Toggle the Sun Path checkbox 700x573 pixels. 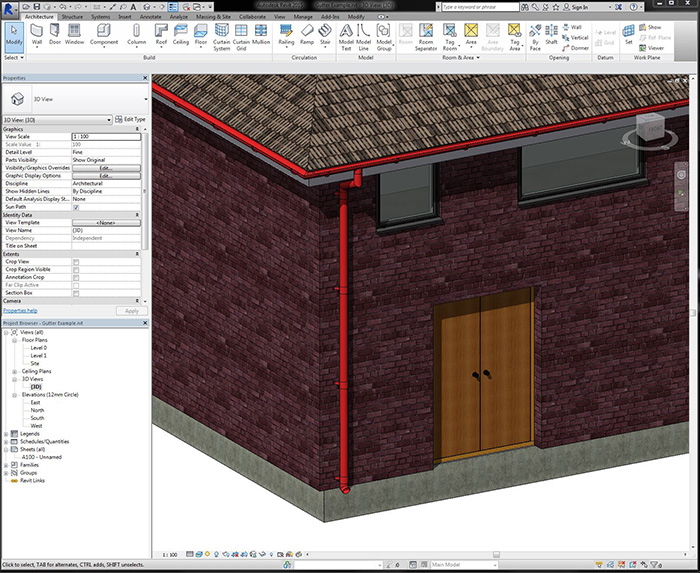(x=76, y=207)
